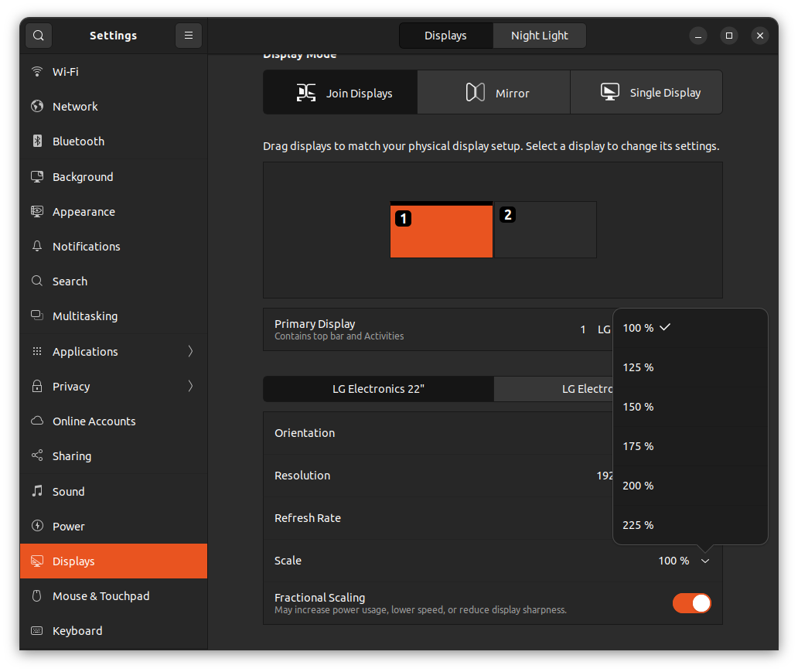Screen dimensions: 798x672
Task: Open Power settings in the sidebar
Action: [x=68, y=526]
